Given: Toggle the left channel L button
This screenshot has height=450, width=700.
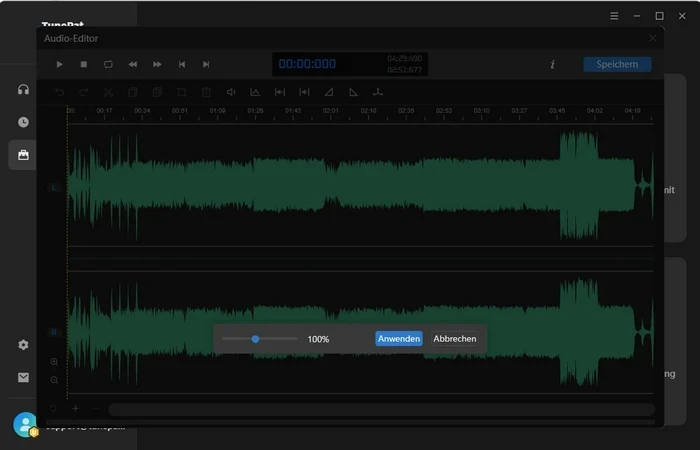Looking at the screenshot, I should point(54,188).
